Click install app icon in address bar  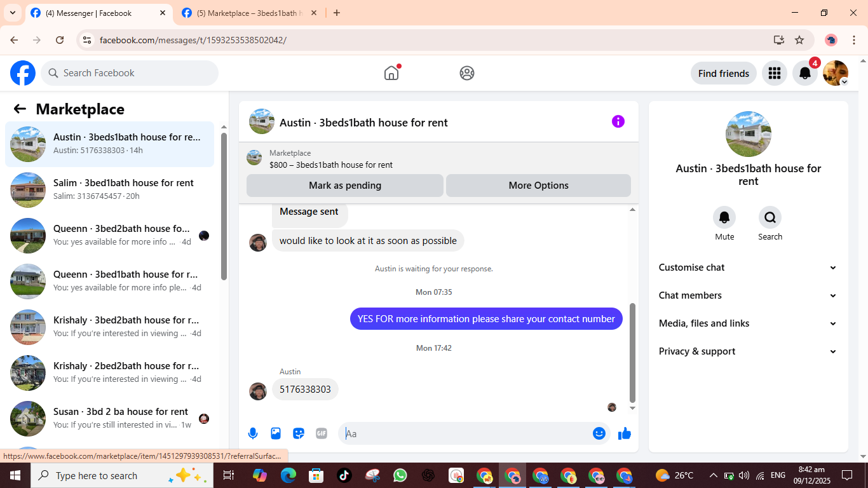tap(779, 40)
